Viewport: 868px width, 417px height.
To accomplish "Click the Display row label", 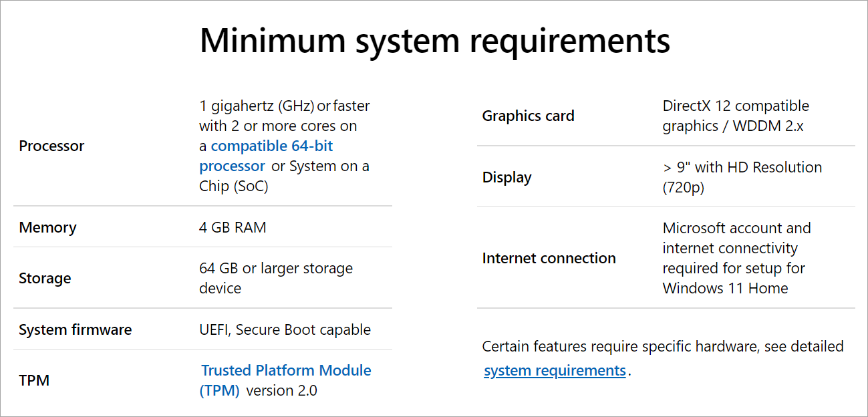I will (507, 177).
